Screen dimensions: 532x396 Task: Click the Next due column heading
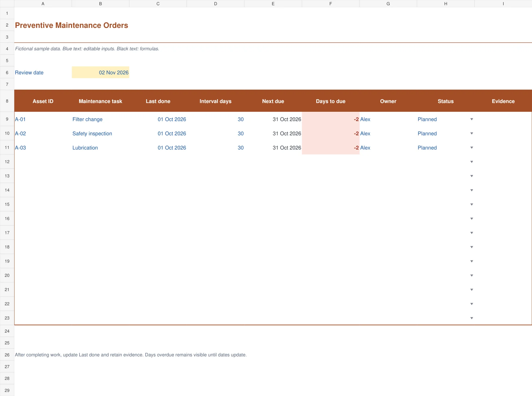[273, 101]
